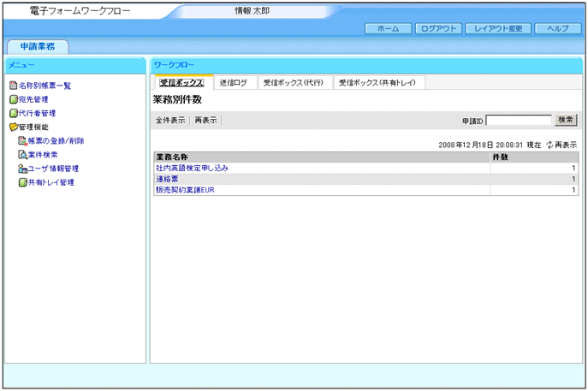Click 全件表示 in the toolbar
The height and width of the screenshot is (391, 588).
click(x=170, y=121)
